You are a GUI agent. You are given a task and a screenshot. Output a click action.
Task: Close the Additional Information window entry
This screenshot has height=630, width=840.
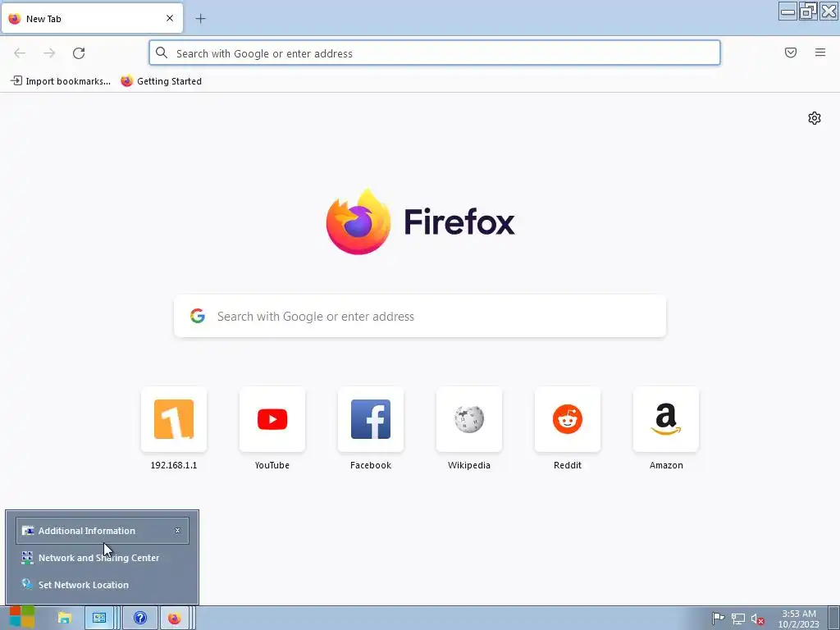177,531
